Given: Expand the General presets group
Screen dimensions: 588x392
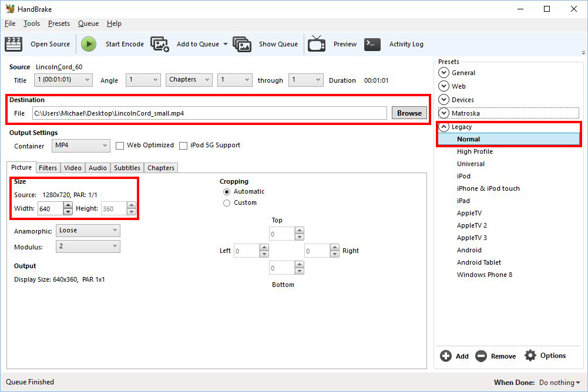Looking at the screenshot, I should coord(443,73).
